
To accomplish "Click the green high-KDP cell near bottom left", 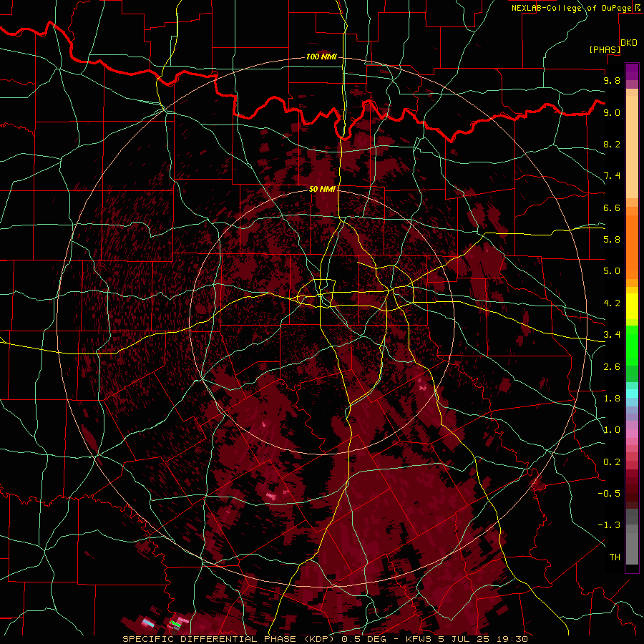I will 176,624.
